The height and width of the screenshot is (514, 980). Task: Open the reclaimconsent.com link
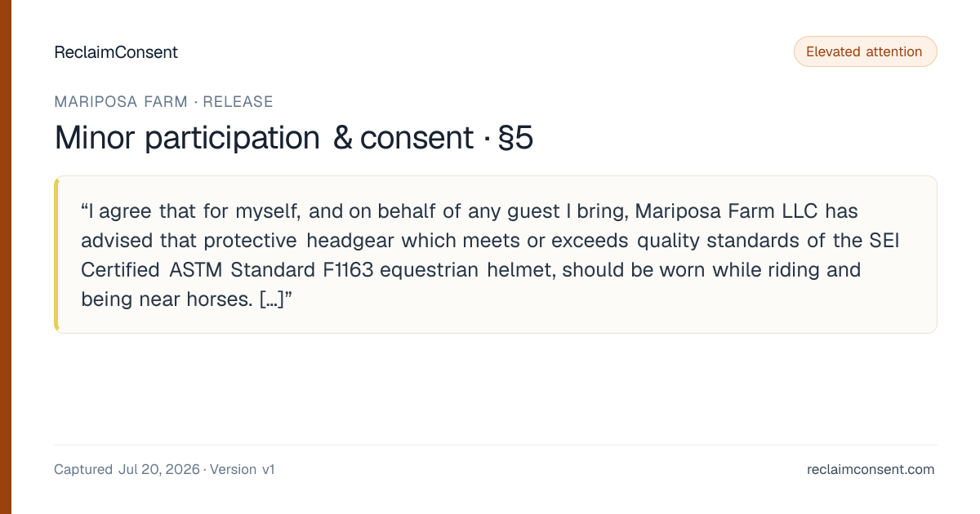pyautogui.click(x=871, y=469)
